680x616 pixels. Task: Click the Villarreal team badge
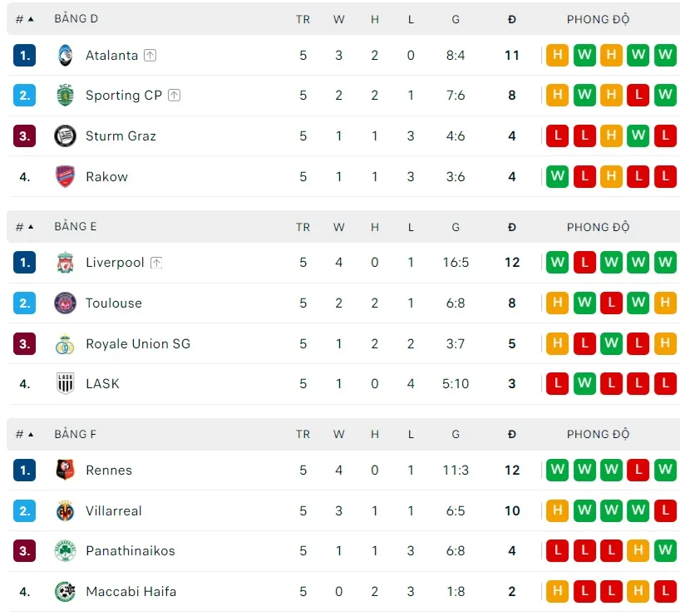click(65, 511)
